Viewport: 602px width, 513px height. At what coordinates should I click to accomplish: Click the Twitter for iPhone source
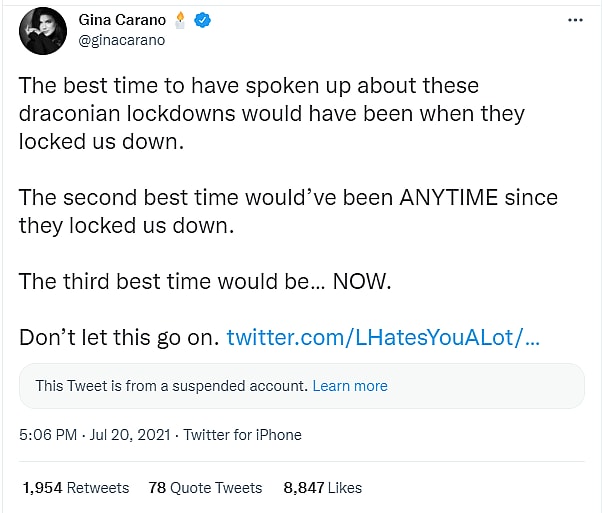point(242,435)
